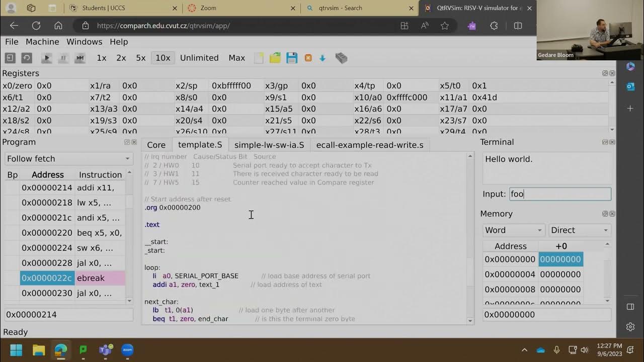
Task: Click the reload simulation icon
Action: 26,58
